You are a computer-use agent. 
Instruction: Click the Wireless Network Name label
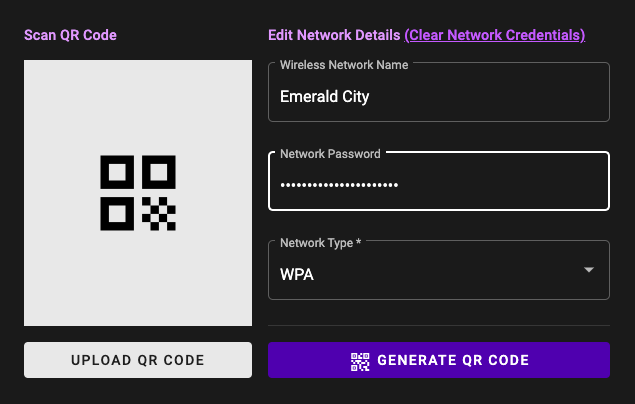pos(346,64)
